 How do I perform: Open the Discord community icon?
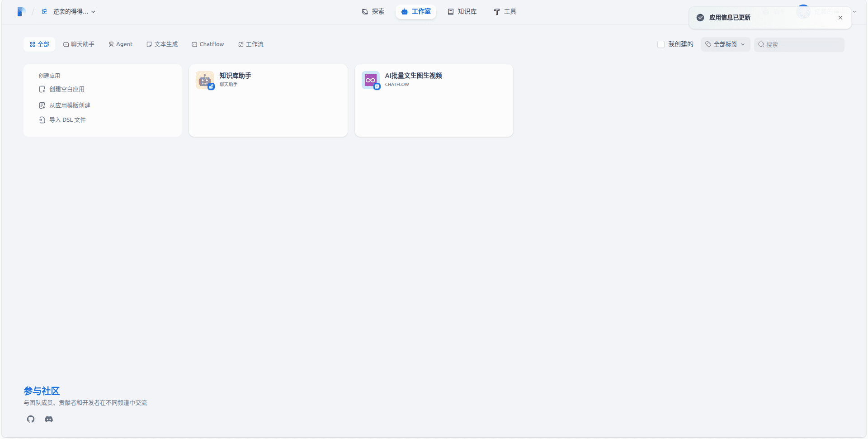(49, 419)
